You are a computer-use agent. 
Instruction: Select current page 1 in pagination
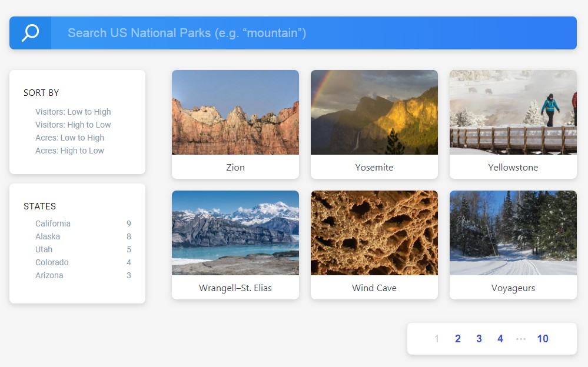[x=437, y=339]
